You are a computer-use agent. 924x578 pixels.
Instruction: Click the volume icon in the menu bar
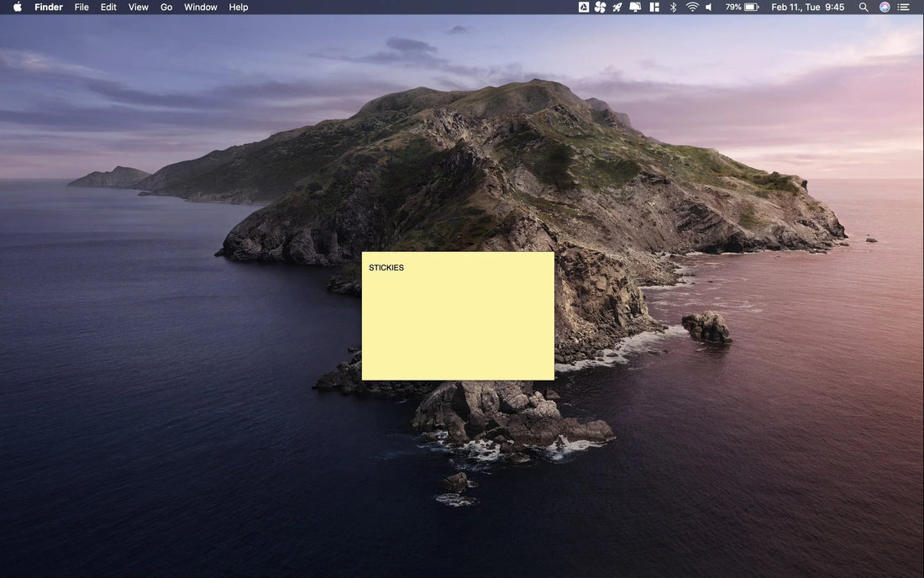click(x=707, y=7)
